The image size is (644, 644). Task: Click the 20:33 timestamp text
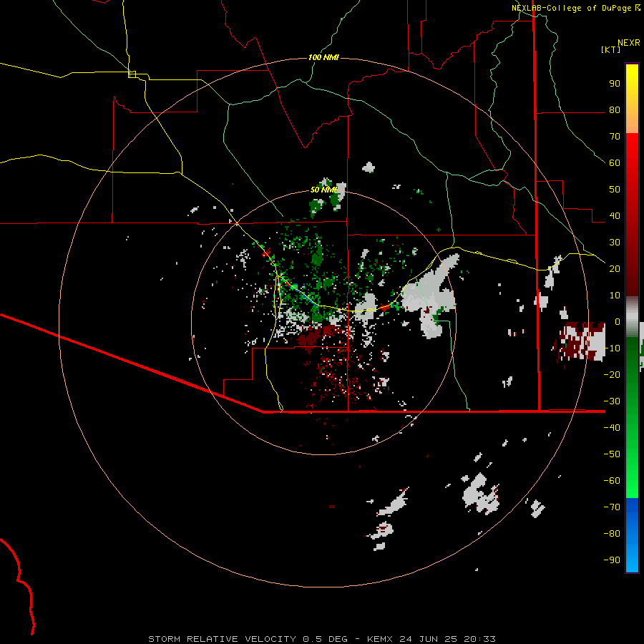tap(479, 639)
